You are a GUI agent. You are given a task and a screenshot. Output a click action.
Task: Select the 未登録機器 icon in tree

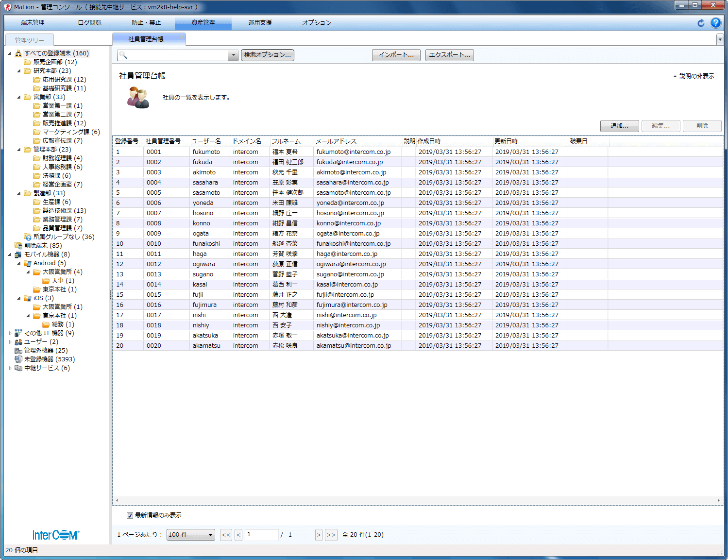18,359
